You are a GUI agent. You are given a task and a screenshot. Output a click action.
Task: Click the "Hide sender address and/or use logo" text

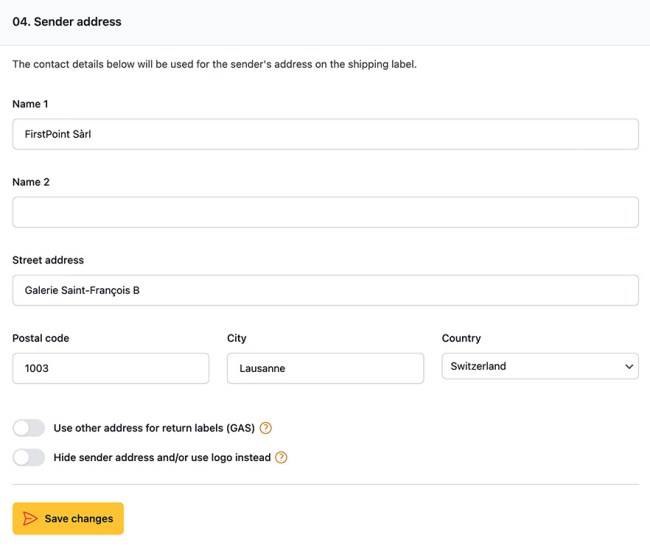coord(162,458)
